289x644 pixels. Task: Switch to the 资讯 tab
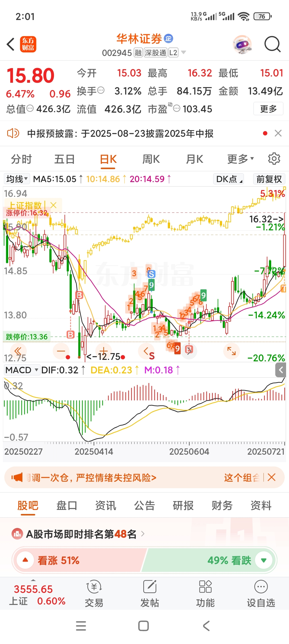[105, 506]
